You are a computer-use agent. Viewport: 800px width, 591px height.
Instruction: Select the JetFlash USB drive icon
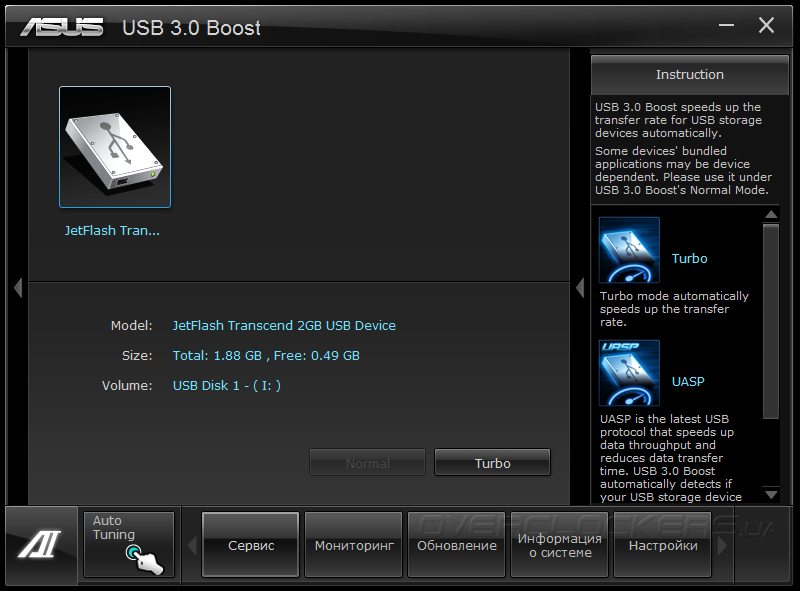point(115,147)
